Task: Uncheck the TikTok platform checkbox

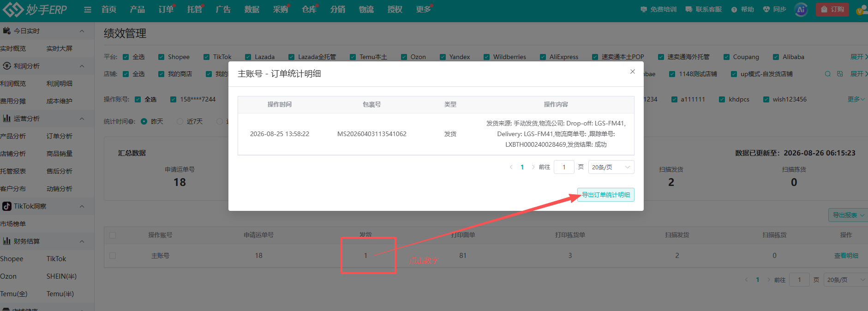Action: pyautogui.click(x=206, y=57)
